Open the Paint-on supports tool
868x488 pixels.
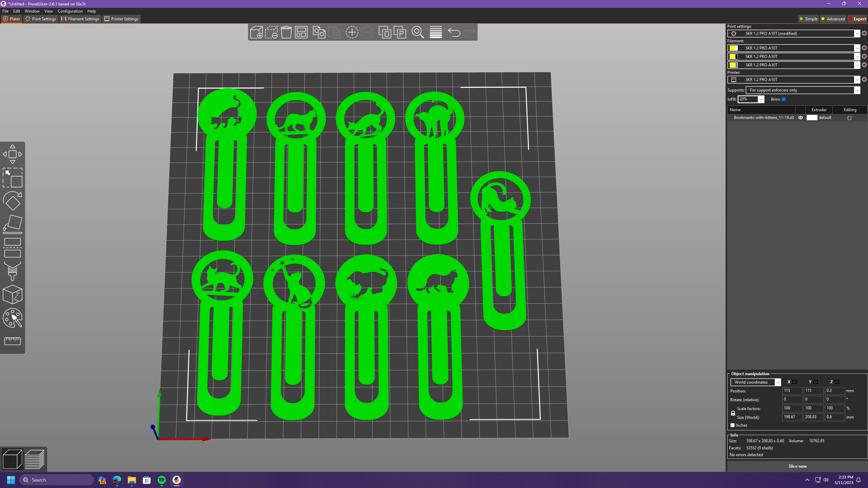point(13,271)
